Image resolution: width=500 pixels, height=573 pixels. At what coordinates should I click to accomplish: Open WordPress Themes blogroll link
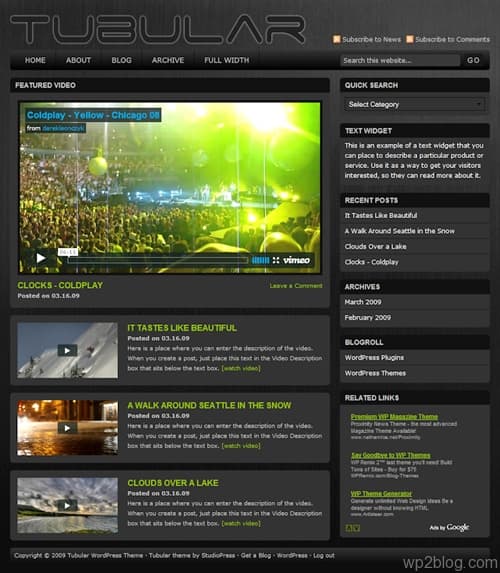375,373
